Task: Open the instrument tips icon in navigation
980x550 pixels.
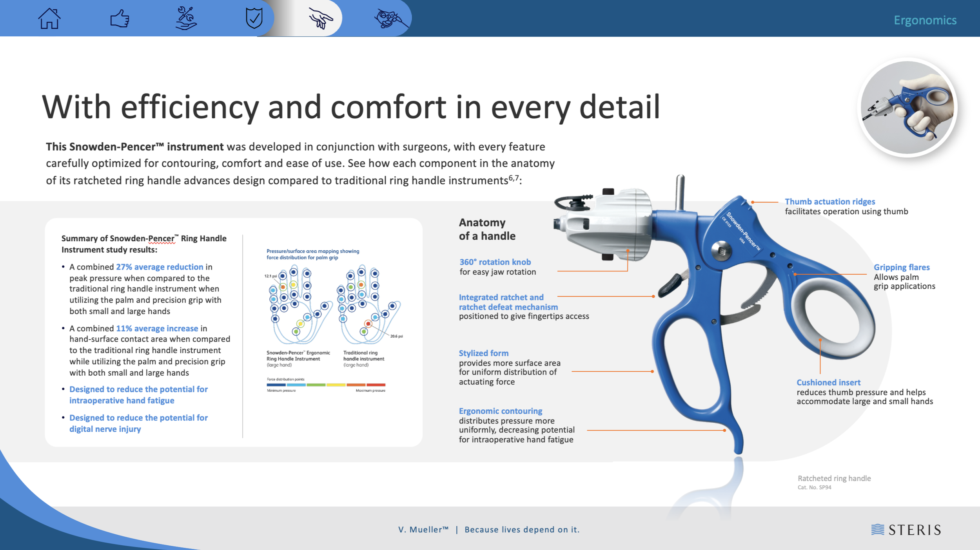Action: tap(390, 18)
